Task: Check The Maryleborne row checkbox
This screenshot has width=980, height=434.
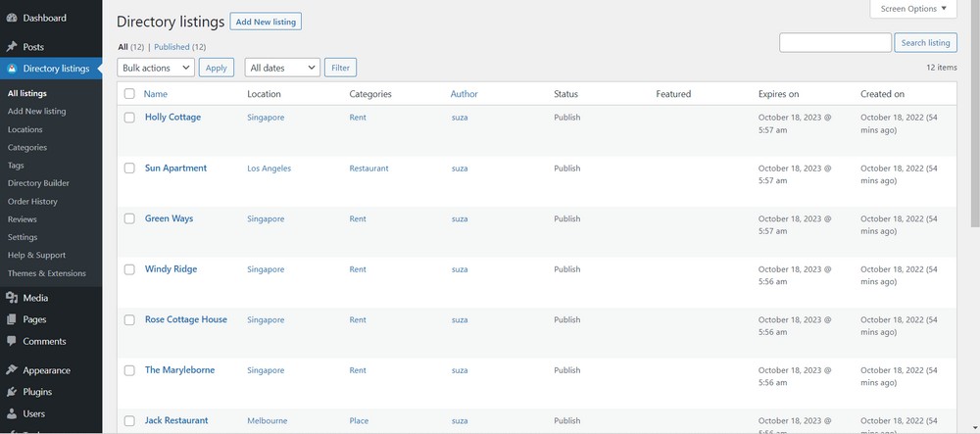Action: pyautogui.click(x=129, y=370)
